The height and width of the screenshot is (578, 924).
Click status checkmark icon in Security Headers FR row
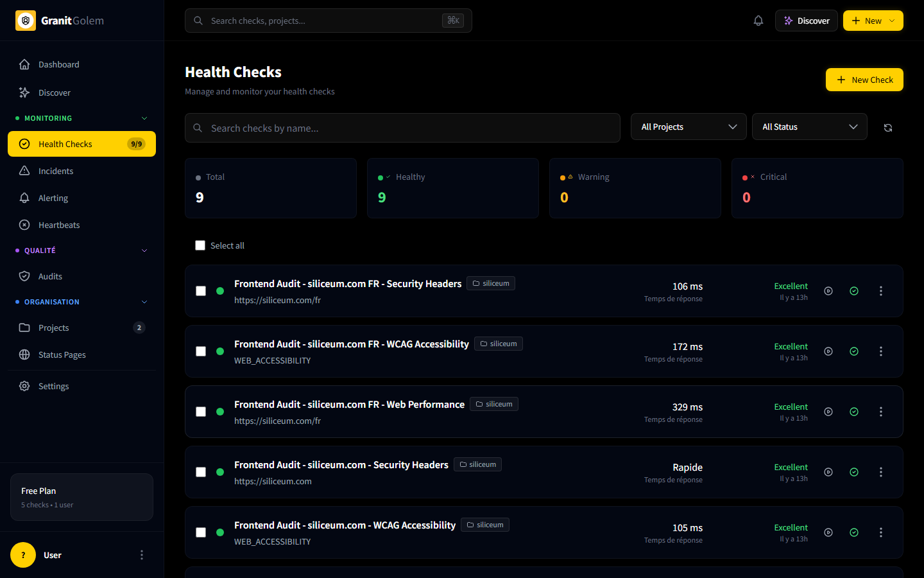click(x=854, y=291)
